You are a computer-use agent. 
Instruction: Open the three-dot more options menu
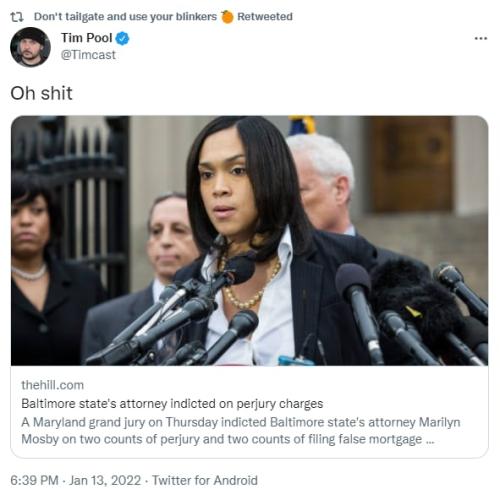tap(481, 39)
